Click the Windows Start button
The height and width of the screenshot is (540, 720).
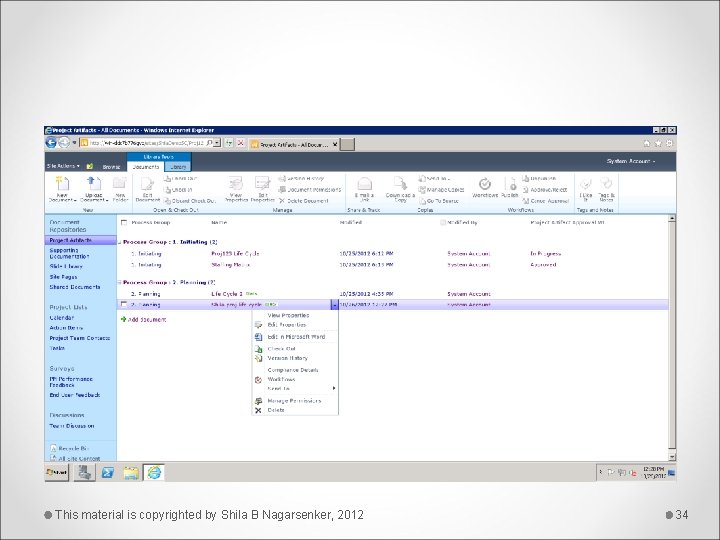pos(57,472)
